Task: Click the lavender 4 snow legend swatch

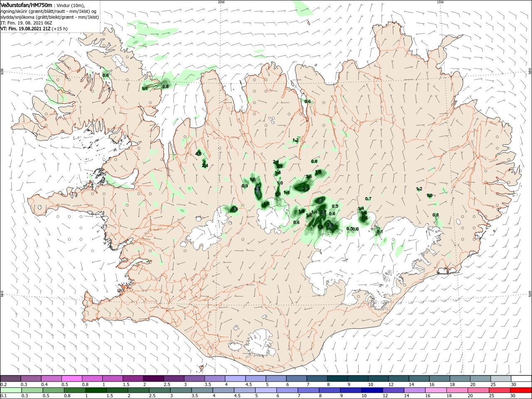Action: point(235,378)
